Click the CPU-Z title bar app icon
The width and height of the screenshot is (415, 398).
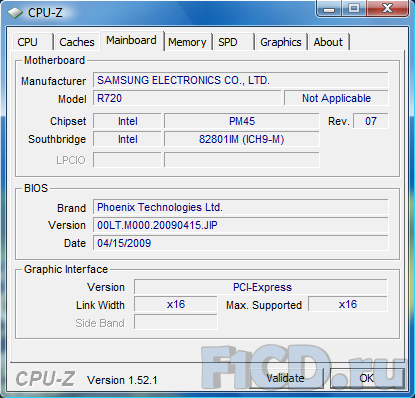(x=15, y=13)
